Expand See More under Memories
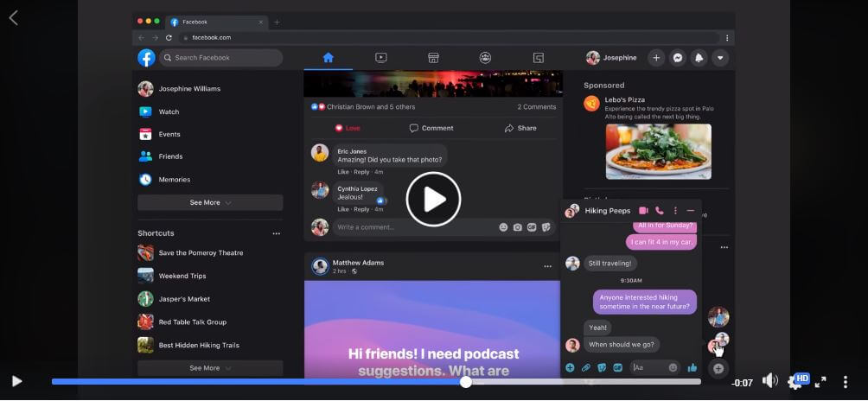The image size is (868, 401). coord(210,202)
